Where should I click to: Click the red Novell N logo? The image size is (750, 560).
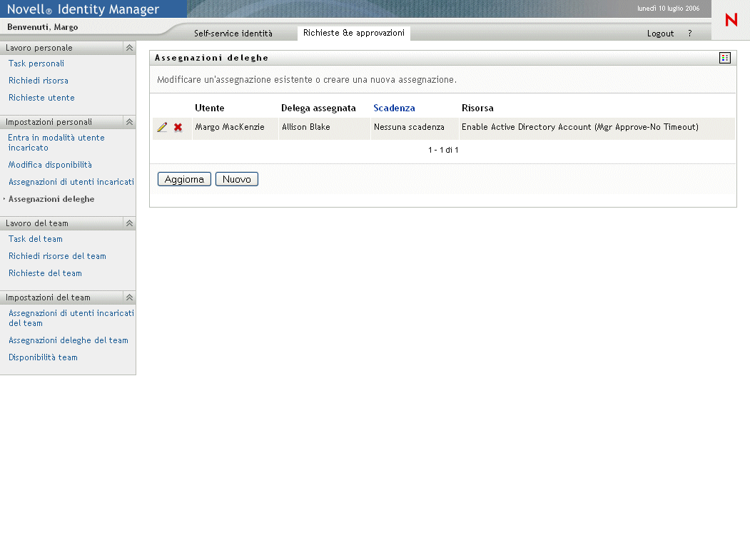[731, 21]
